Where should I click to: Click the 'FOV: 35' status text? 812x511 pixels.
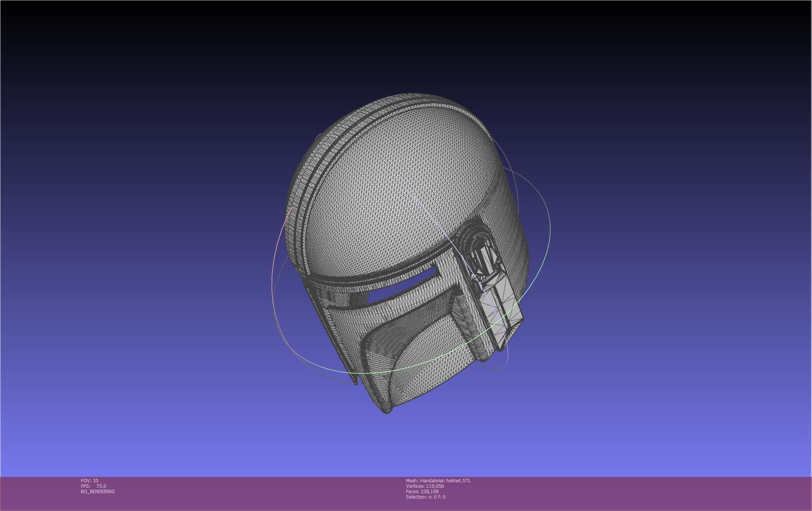coord(89,480)
